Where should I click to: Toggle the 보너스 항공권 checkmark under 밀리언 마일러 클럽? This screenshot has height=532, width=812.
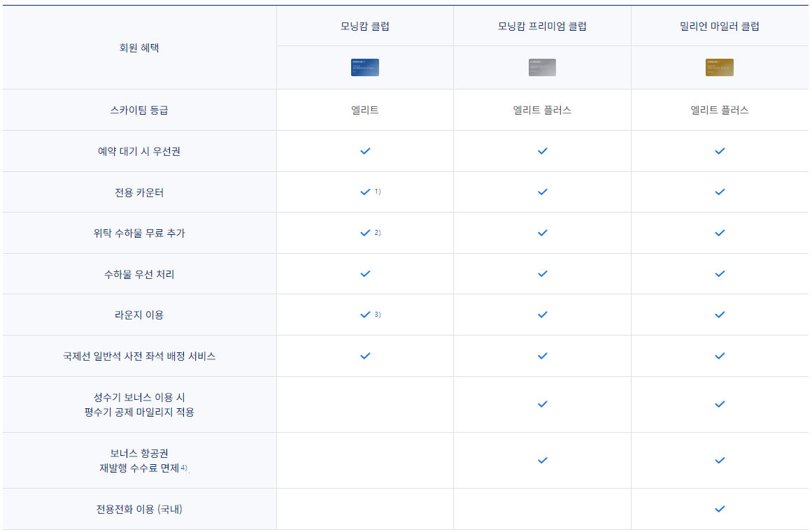[x=719, y=460]
